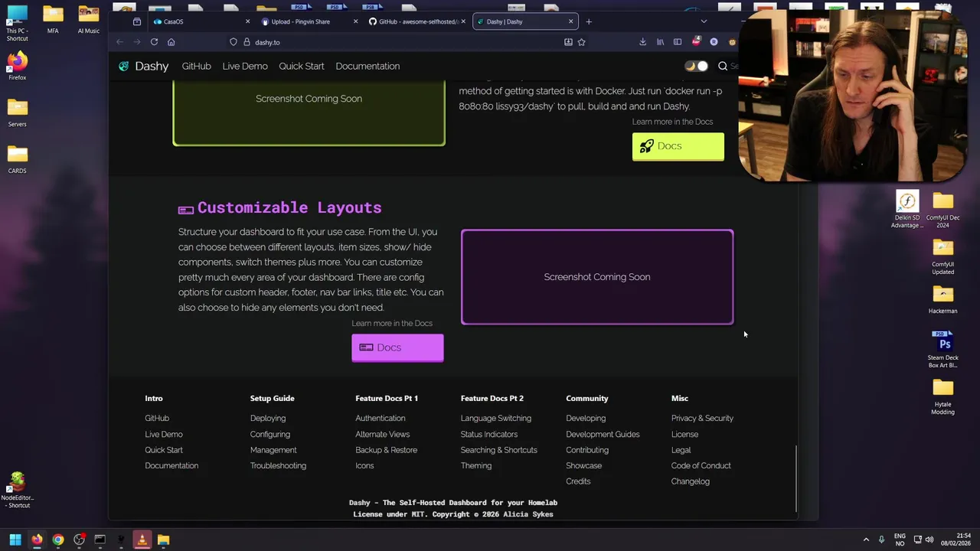Go to Firefox home page

(171, 42)
